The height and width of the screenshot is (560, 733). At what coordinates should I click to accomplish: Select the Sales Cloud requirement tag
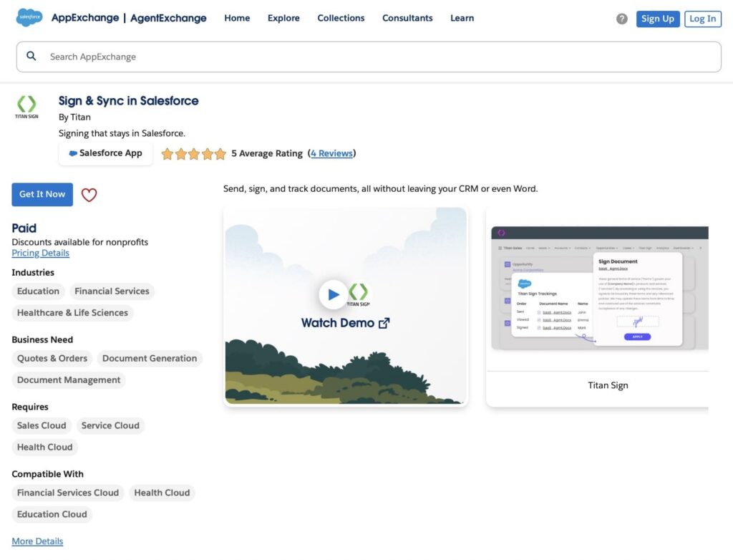tap(41, 425)
